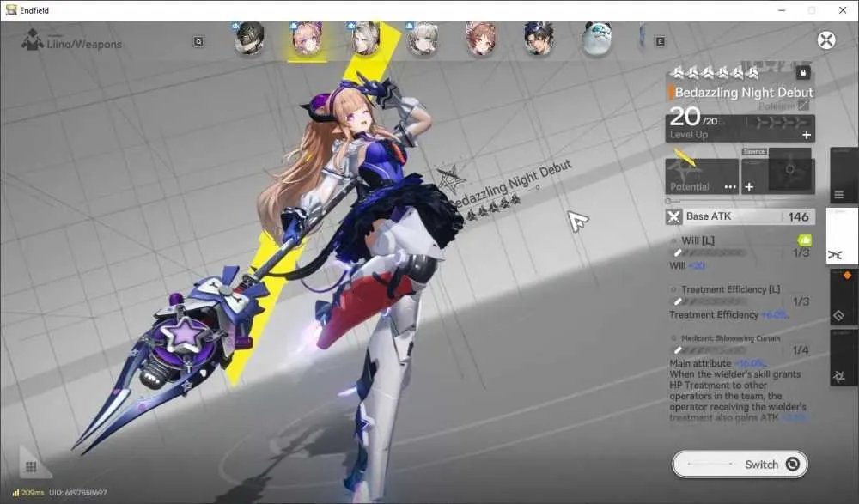The height and width of the screenshot is (504, 859).
Task: Open Potential options with three dots
Action: [730, 187]
